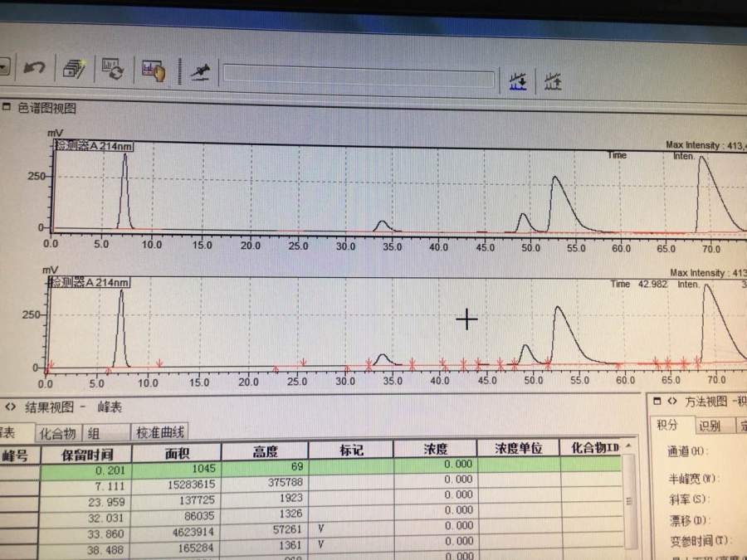Click the chart refresh toolbar icon
The height and width of the screenshot is (560, 747).
(x=113, y=69)
